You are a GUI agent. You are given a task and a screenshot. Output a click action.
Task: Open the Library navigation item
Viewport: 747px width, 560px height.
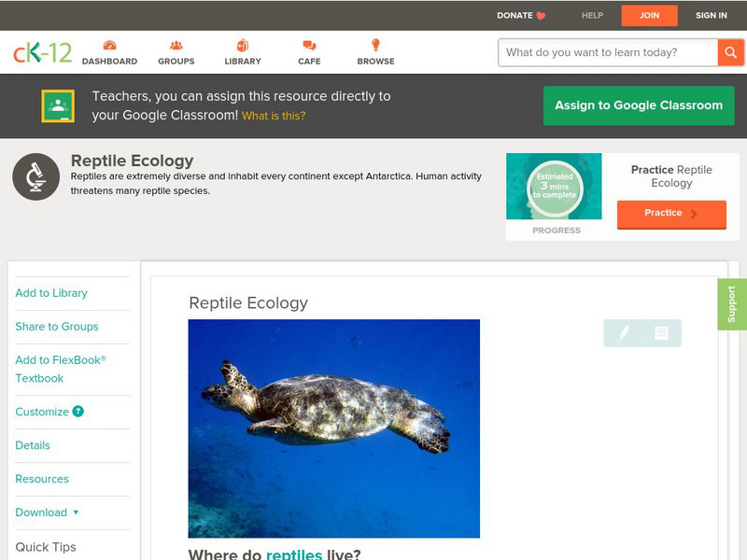pos(243,52)
